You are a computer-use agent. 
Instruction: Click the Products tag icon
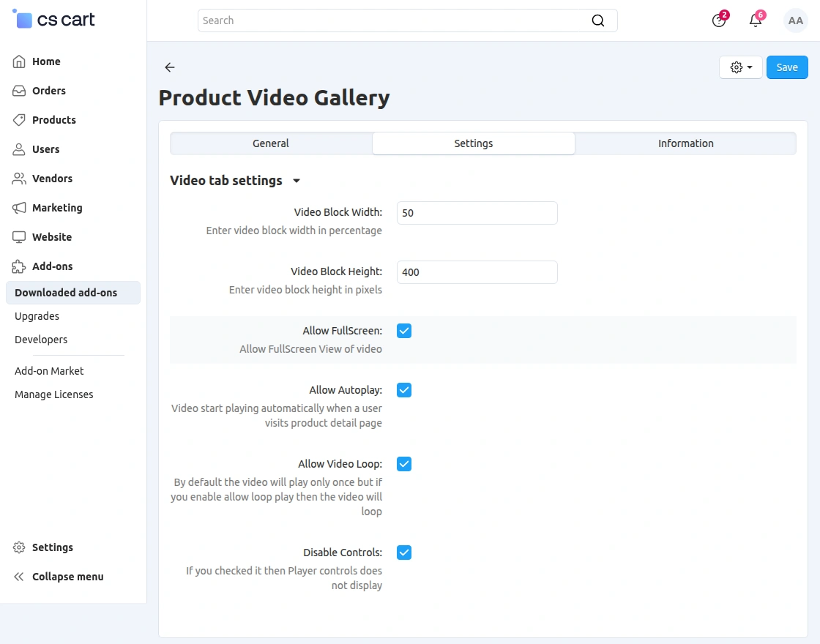coord(19,120)
